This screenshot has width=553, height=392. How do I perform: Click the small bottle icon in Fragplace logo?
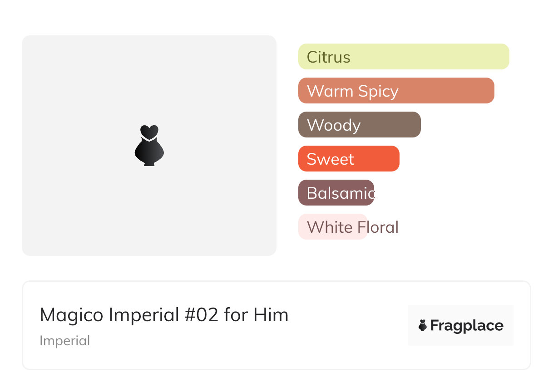pos(423,325)
